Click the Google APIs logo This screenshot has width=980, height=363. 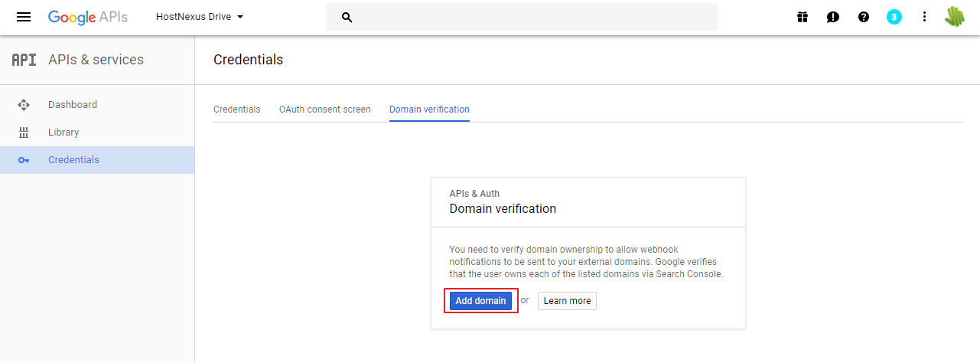[88, 17]
